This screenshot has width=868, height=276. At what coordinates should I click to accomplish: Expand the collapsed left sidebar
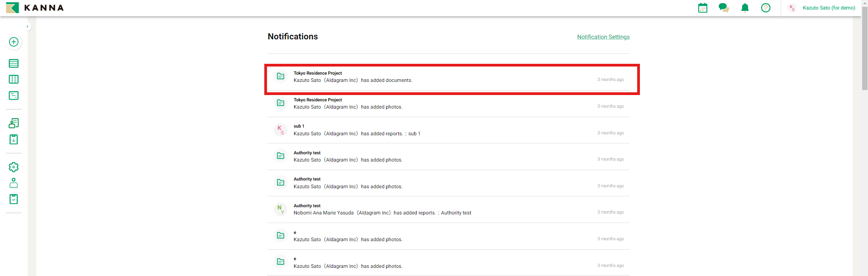27,27
